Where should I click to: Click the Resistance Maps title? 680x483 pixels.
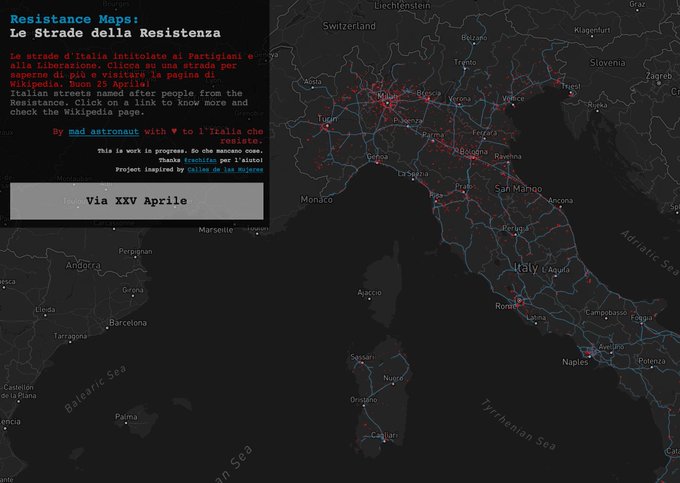pyautogui.click(x=74, y=19)
